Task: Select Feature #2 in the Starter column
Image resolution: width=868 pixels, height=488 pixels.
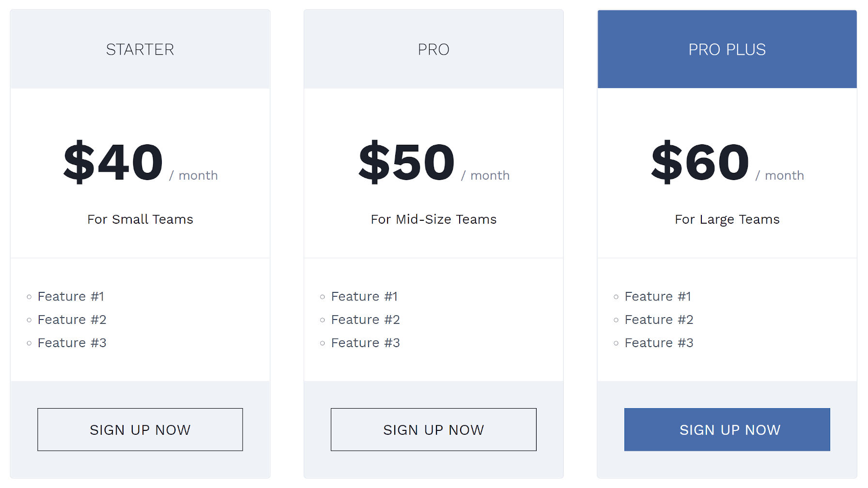Action: coord(72,320)
